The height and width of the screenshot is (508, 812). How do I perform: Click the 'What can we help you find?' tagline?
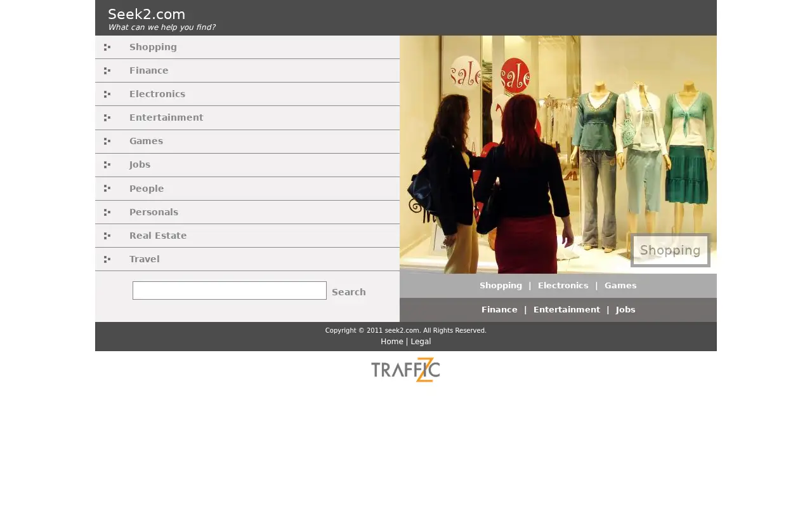[x=161, y=27]
